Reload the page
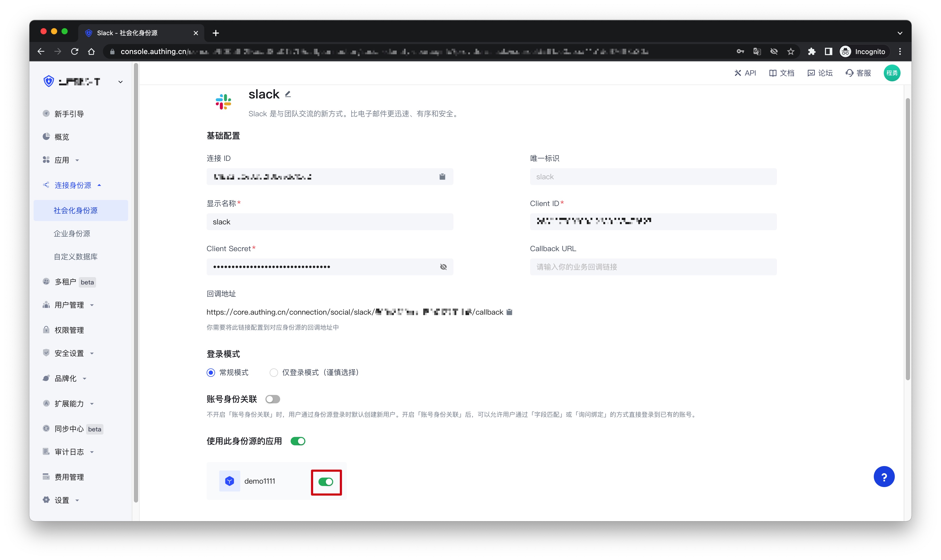This screenshot has height=560, width=941. click(x=75, y=52)
